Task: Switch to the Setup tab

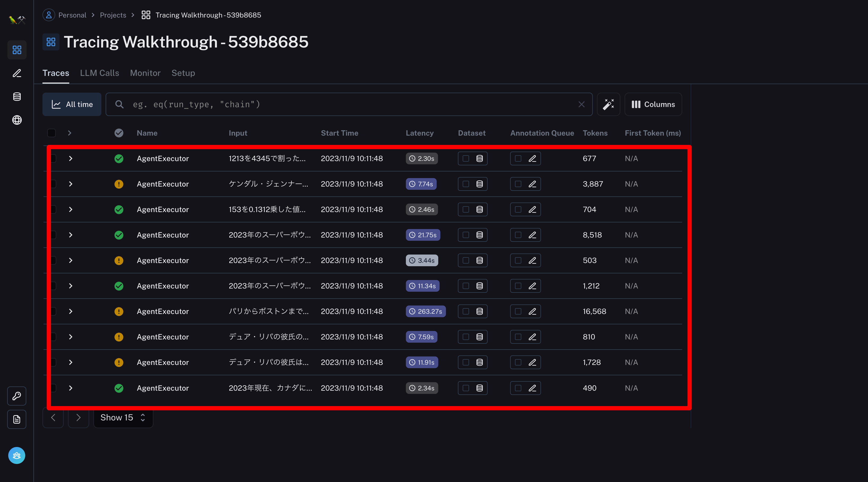Action: tap(183, 73)
